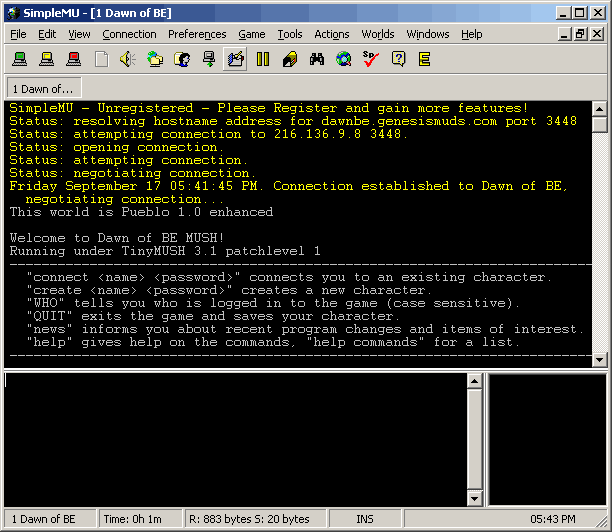Click the red computer disconnect icon
The height and width of the screenshot is (532, 612).
(x=73, y=59)
